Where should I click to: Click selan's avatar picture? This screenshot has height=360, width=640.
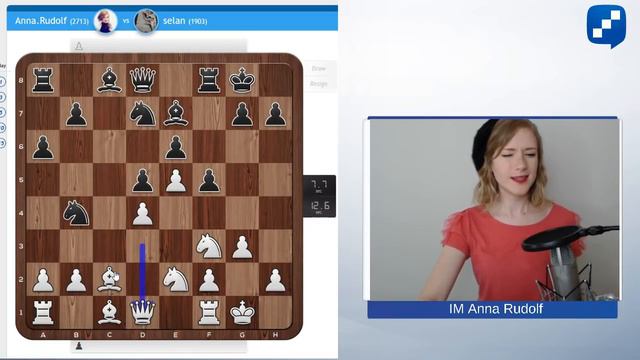pos(146,21)
